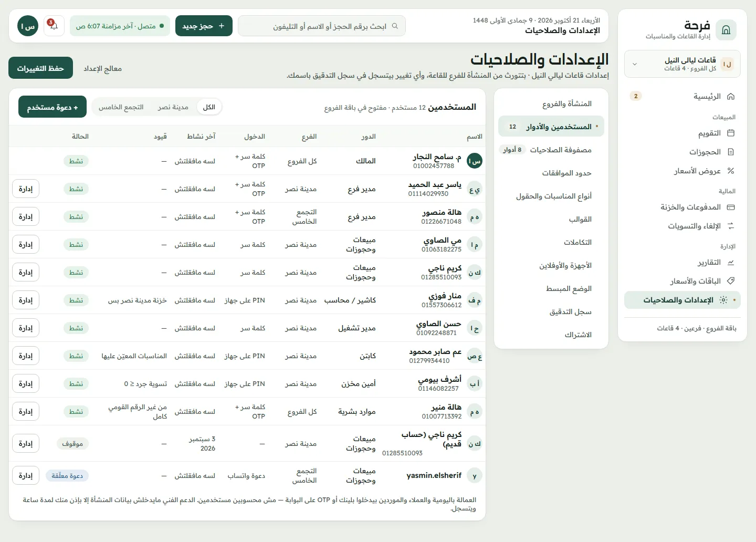Click the sync status متصل chip
Image resolution: width=756 pixels, height=542 pixels.
click(x=120, y=26)
